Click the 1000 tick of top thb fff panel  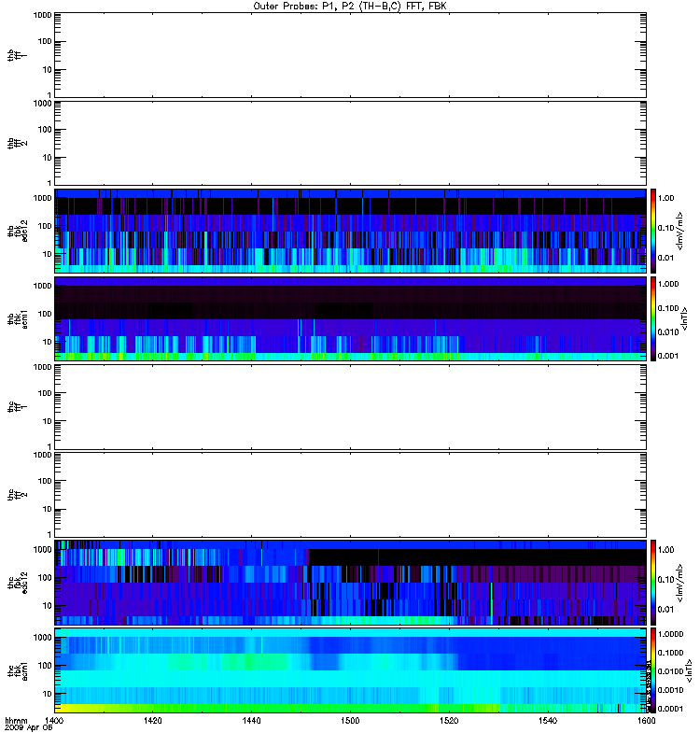pyautogui.click(x=42, y=15)
